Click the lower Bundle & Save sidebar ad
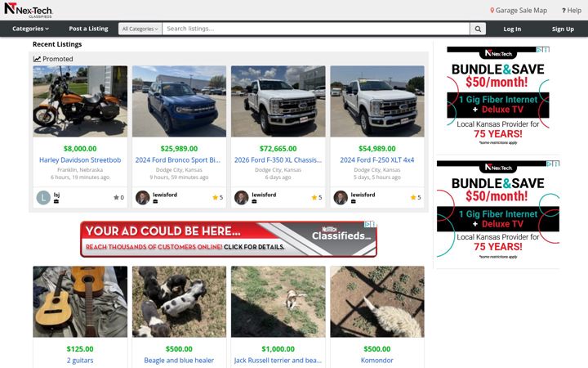Image resolution: width=588 pixels, height=368 pixels. (498, 210)
